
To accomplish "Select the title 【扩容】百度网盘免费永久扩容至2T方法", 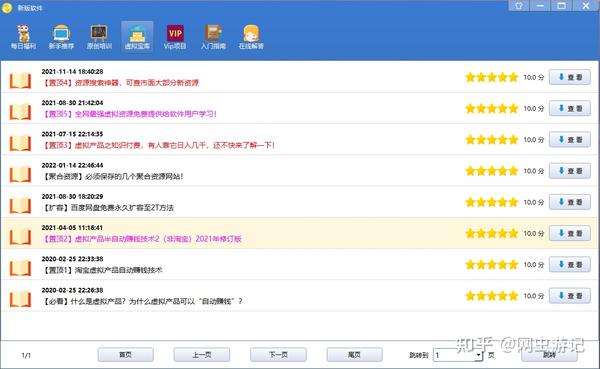I will (108, 208).
